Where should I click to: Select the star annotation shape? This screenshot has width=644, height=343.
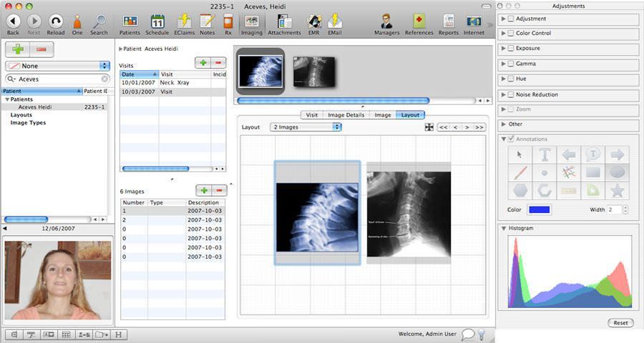616,191
